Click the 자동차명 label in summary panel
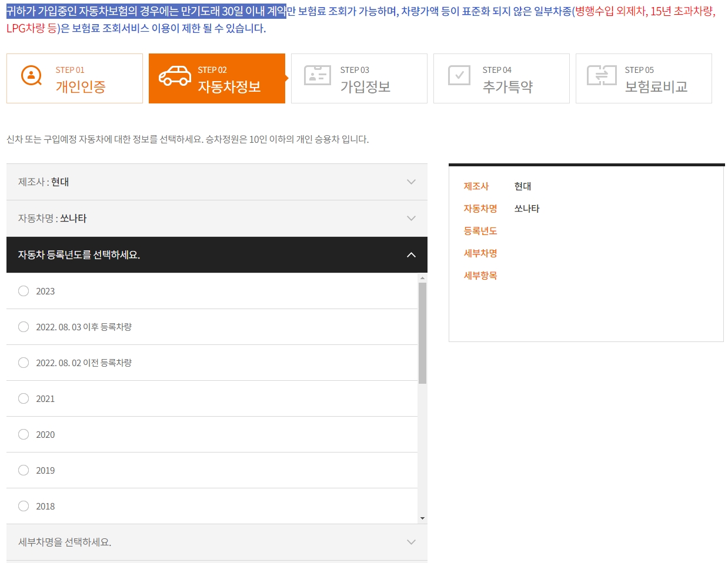728x563 pixels. click(x=480, y=209)
